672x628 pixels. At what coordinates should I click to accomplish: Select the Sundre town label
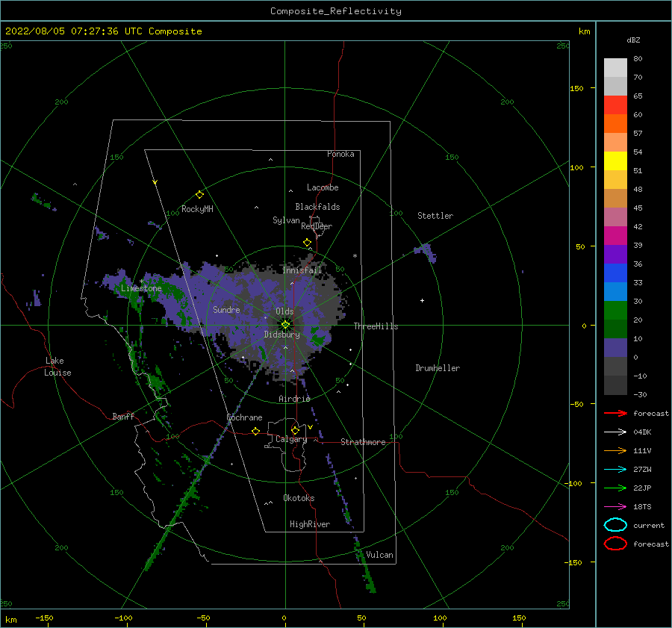(227, 309)
